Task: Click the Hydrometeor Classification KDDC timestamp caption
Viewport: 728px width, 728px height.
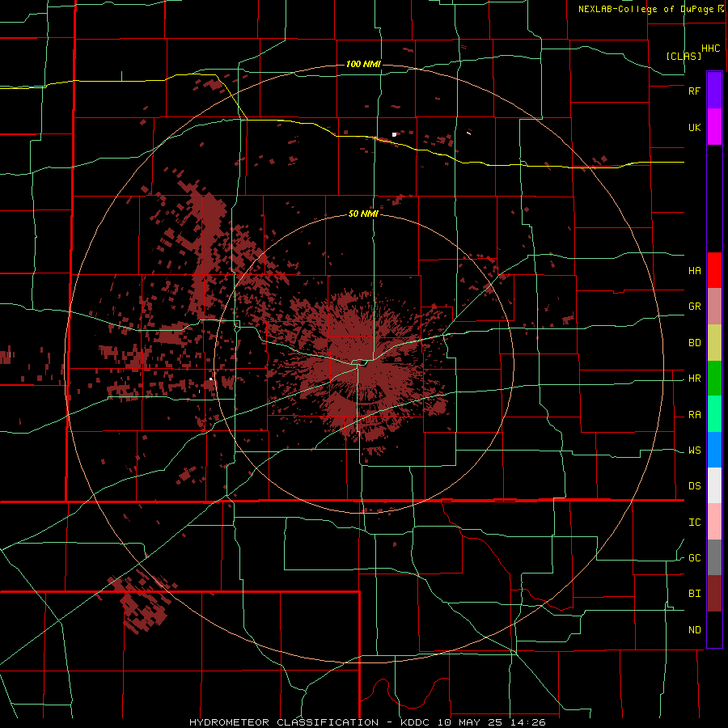Action: tap(367, 722)
